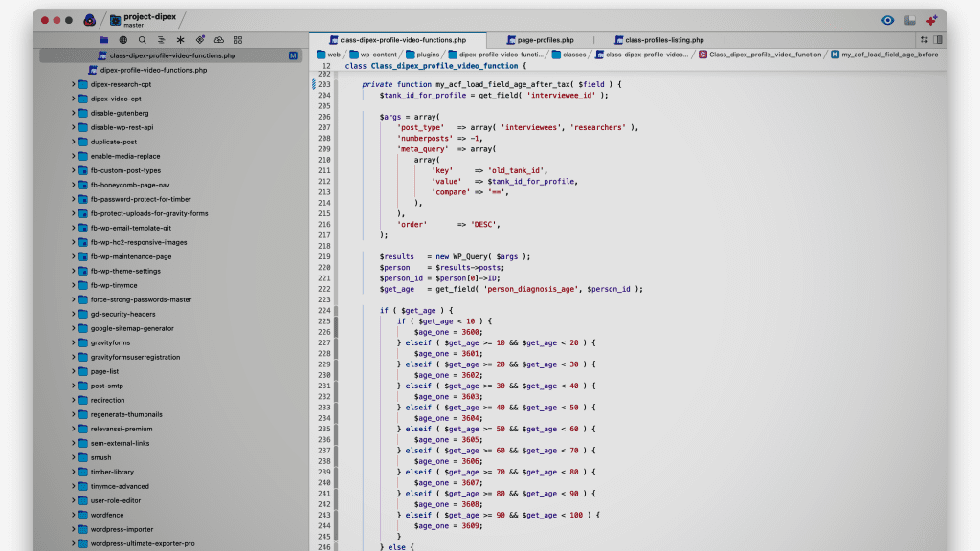Select the wordpress-importer folder row
This screenshot has width=980, height=551.
(170, 530)
